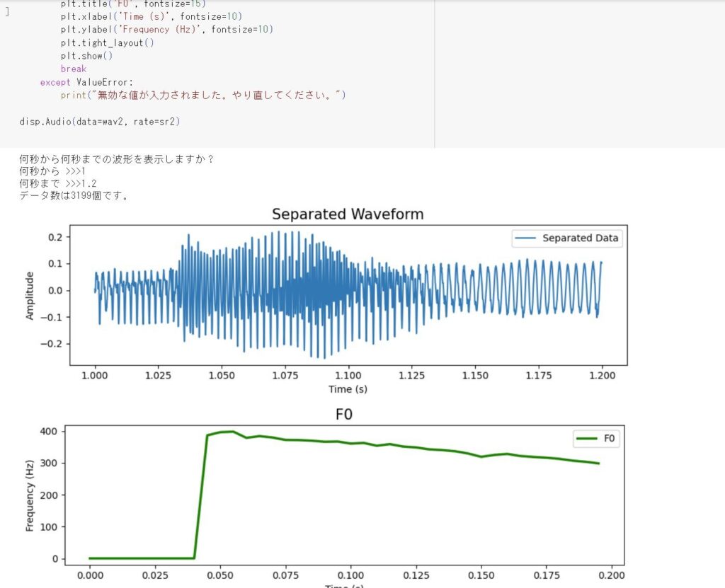Place cursor in plt.xlabel code line
This screenshot has height=588, width=725.
click(x=152, y=17)
